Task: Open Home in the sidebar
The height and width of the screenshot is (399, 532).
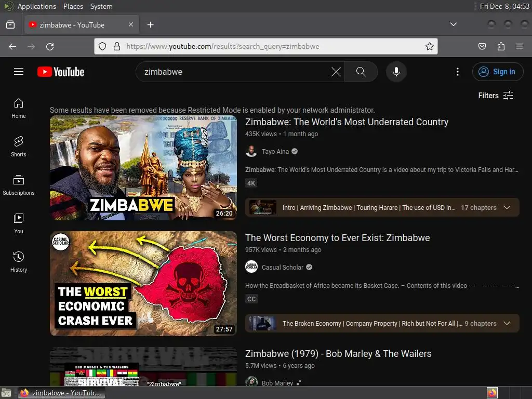Action: (19, 108)
